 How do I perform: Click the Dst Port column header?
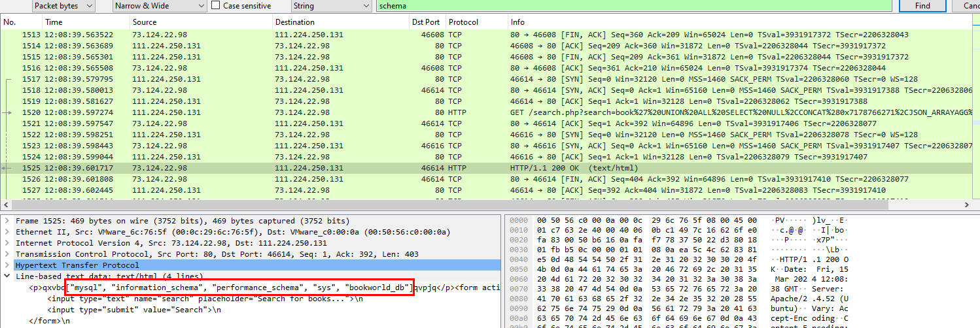[x=427, y=22]
